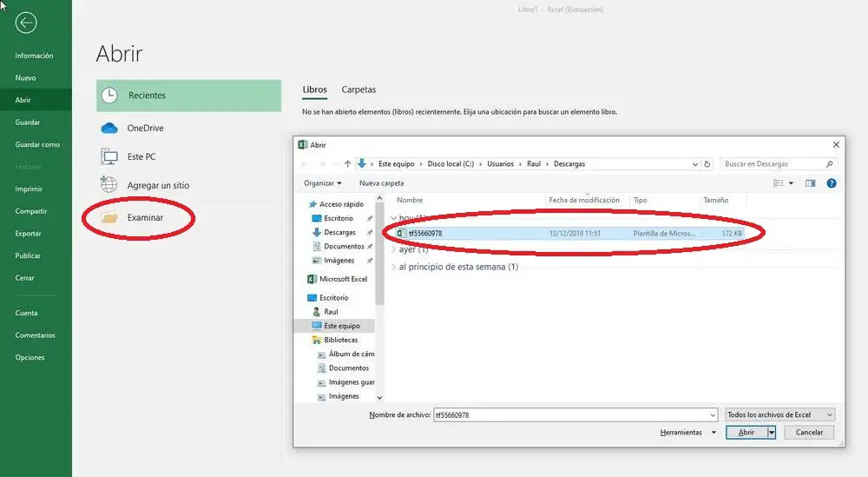Switch to the Libros tab
Image resolution: width=868 pixels, height=477 pixels.
pos(314,89)
